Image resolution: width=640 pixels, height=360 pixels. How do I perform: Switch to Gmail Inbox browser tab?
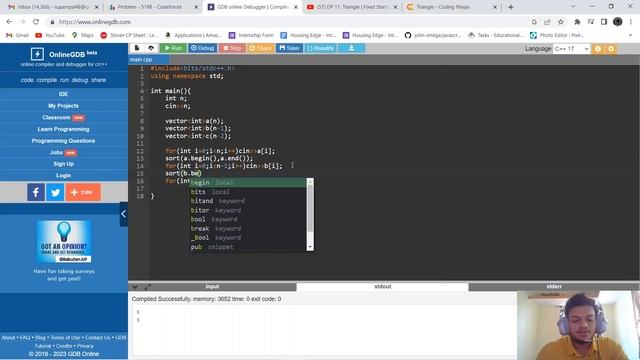[53, 7]
